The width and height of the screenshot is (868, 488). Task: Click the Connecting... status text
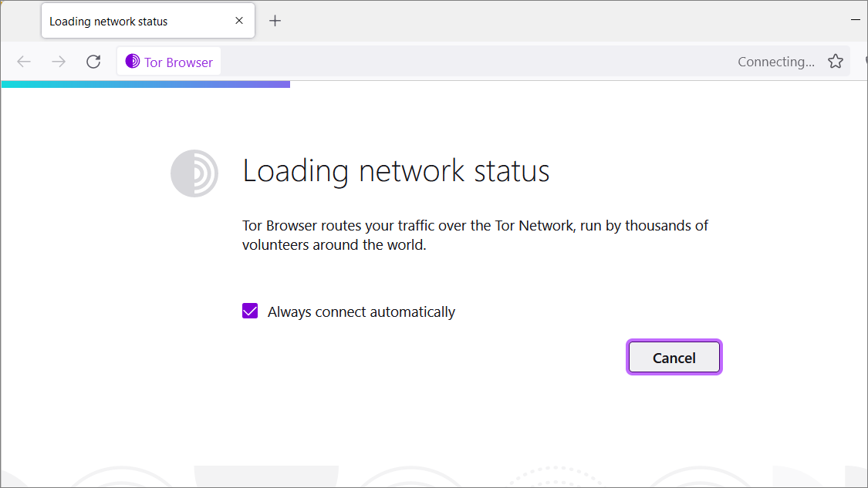(775, 62)
